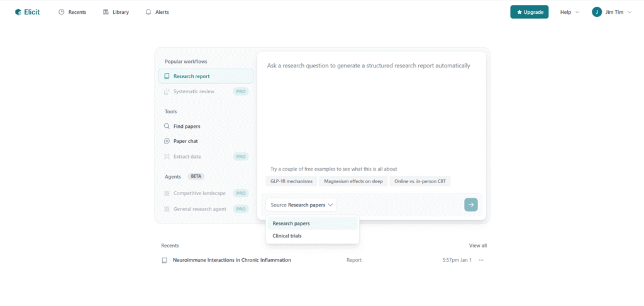Try the GLP-1R mechanisms example
The image size is (644, 306).
(x=291, y=181)
